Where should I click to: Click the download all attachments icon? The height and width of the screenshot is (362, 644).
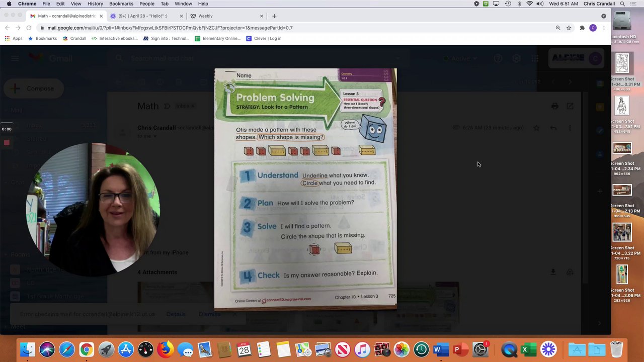(x=553, y=272)
